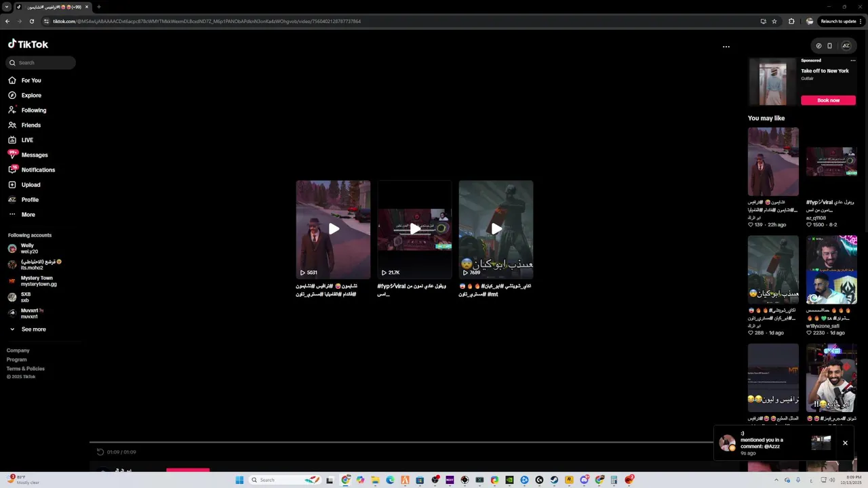Screen dimensions: 868x488
Task: Open File Explorer from taskbar
Action: tap(375, 480)
